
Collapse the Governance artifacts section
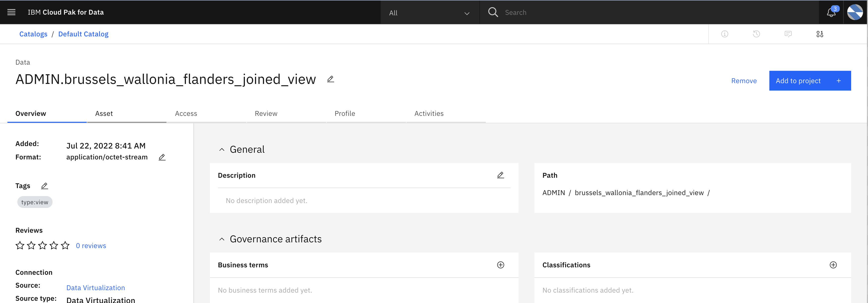(222, 239)
